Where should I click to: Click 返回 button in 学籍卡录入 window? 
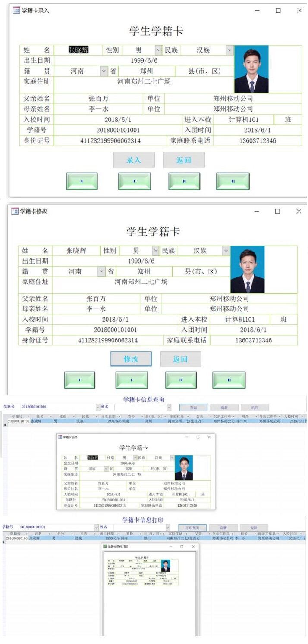point(184,160)
